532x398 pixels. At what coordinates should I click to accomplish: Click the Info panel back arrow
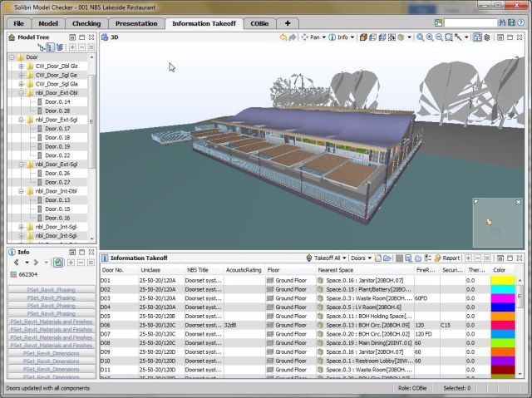pyautogui.click(x=17, y=262)
